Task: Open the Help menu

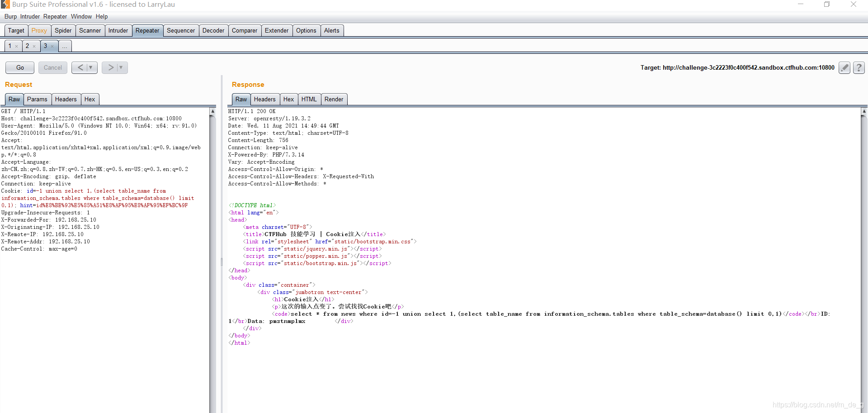Action: (x=102, y=16)
